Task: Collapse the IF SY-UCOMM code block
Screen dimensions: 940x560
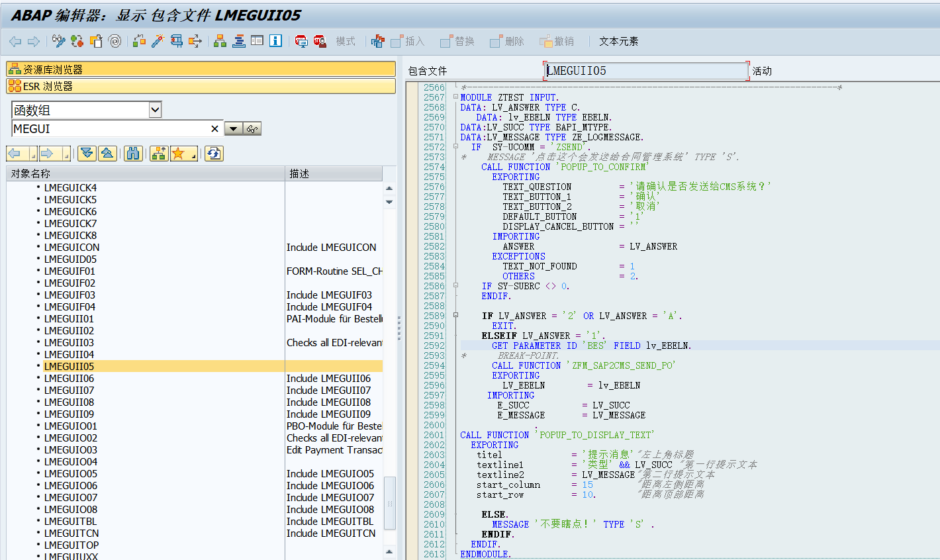Action: (x=455, y=147)
